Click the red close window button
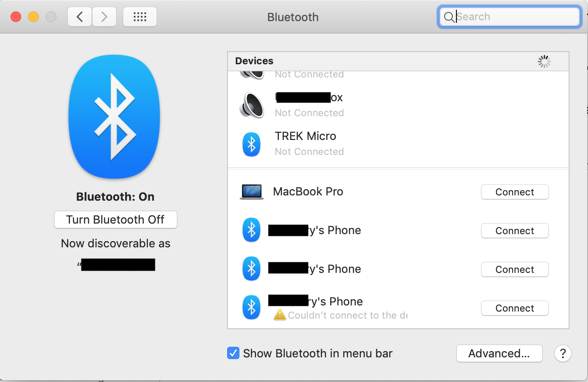The height and width of the screenshot is (382, 588). point(16,17)
